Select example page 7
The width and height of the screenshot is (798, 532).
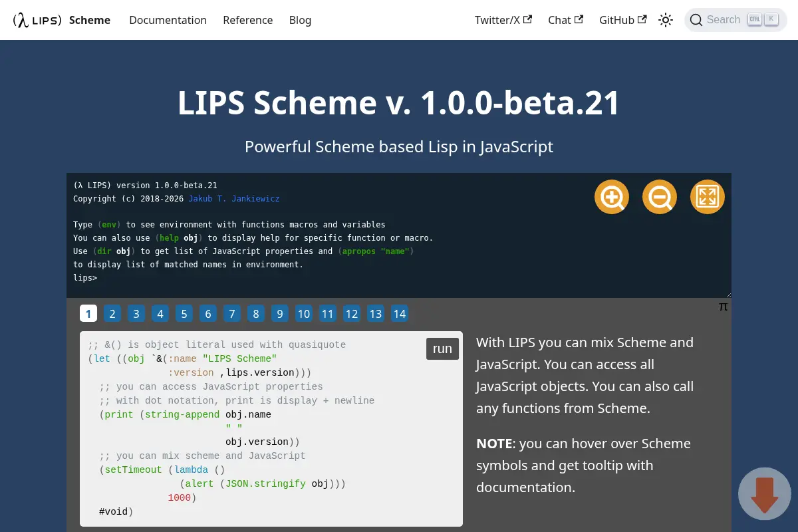pyautogui.click(x=232, y=313)
